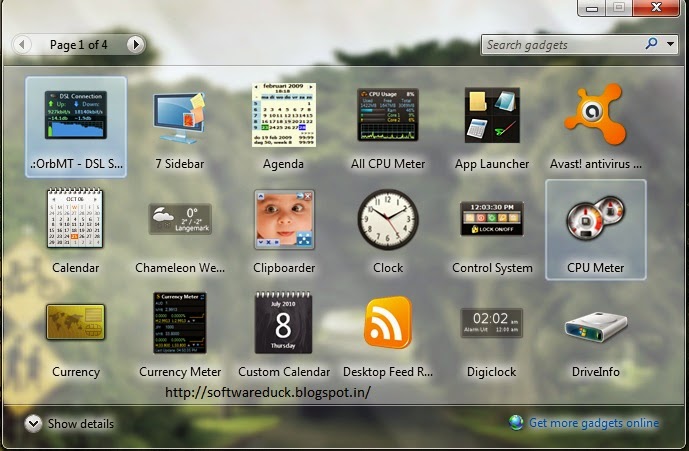Click the 'App Launcher' gadget label

pos(492,164)
